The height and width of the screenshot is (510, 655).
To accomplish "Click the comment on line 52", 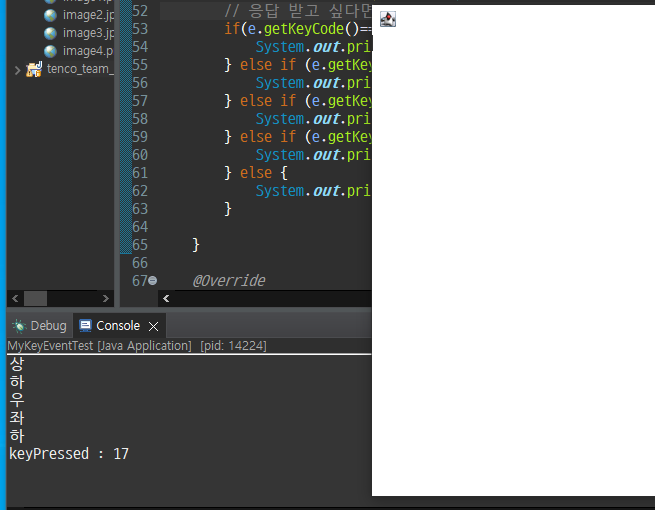I will tap(297, 11).
